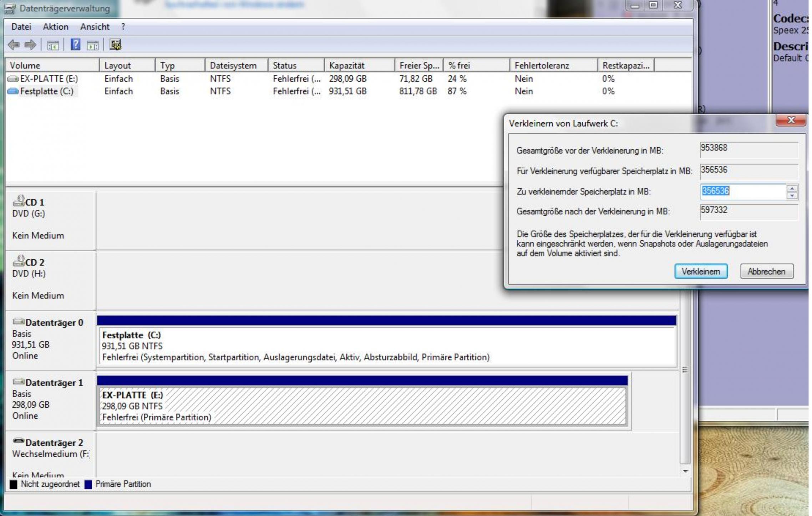The width and height of the screenshot is (812, 516).
Task: Click the EX-PLATTE (E:) volume drive icon
Action: pyautogui.click(x=13, y=78)
